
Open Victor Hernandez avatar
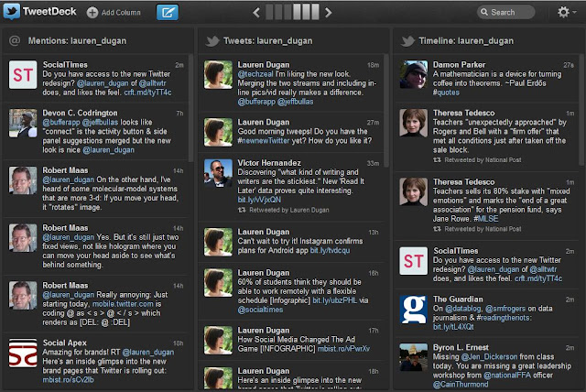[218, 173]
